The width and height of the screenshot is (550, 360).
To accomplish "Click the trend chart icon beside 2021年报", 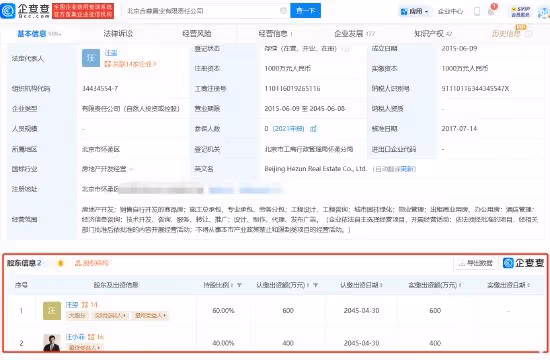I will pos(313,129).
